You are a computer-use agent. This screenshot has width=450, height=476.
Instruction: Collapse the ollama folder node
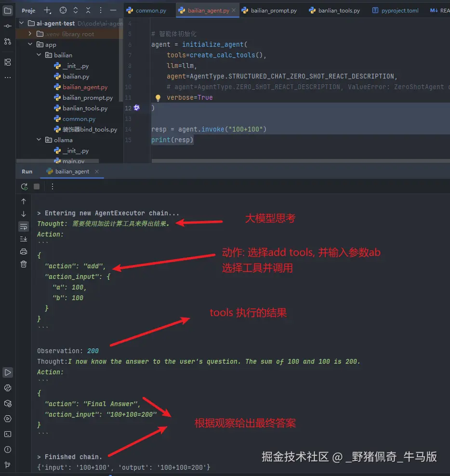point(40,140)
